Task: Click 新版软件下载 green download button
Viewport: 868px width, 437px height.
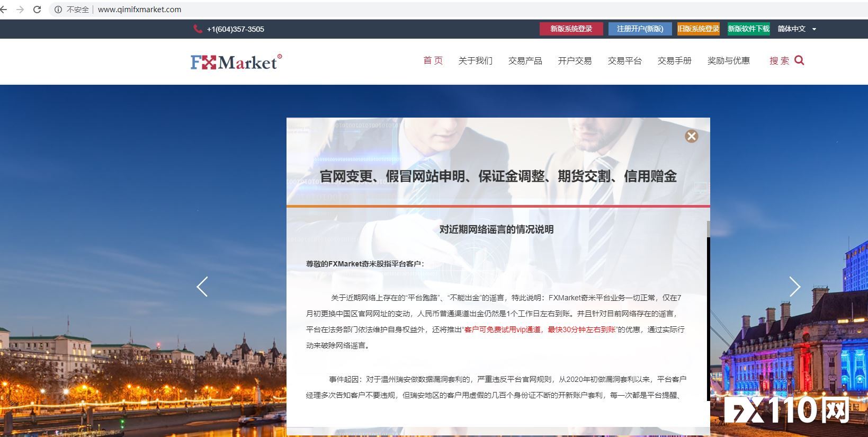Action: (x=748, y=29)
